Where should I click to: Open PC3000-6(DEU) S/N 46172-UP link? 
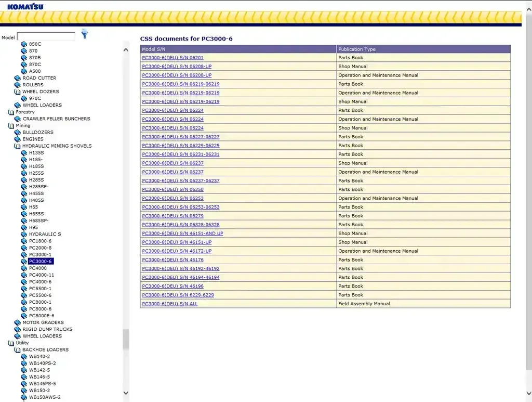177,251
